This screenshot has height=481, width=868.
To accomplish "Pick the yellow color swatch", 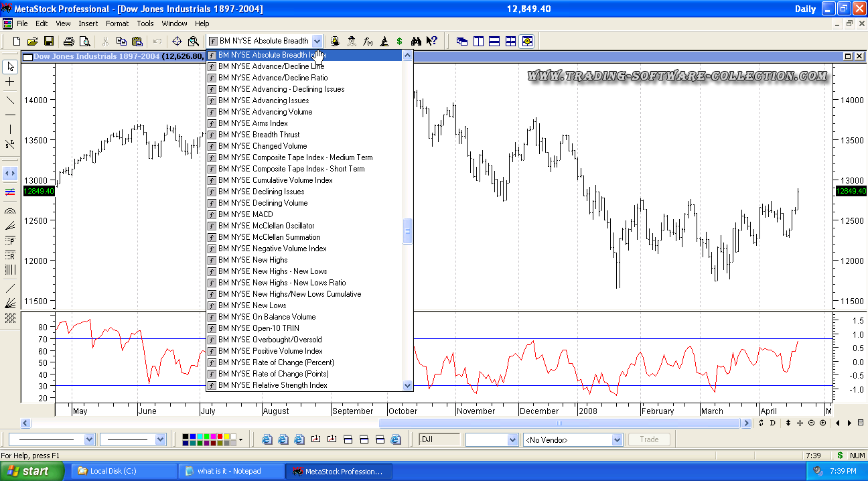I will (226, 437).
